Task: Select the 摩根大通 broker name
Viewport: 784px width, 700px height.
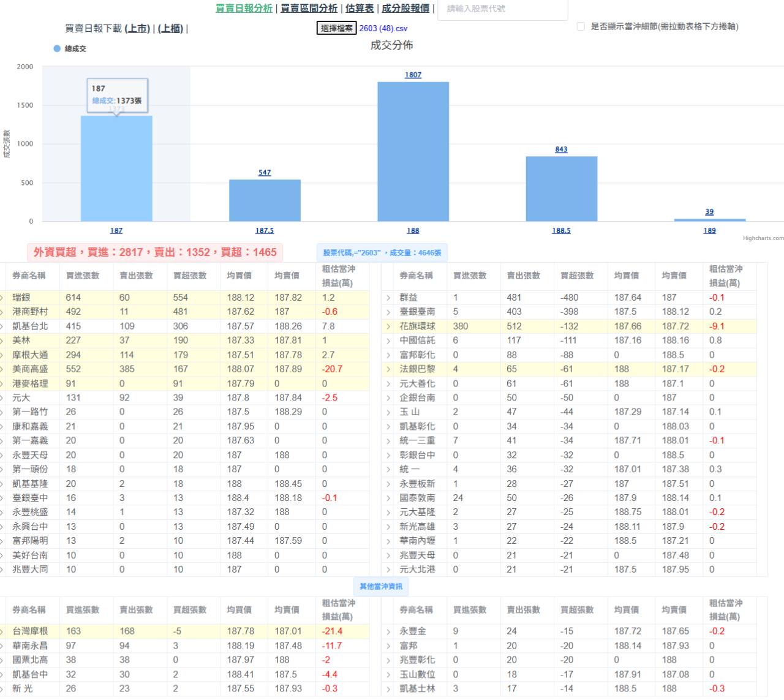Action: (x=30, y=355)
